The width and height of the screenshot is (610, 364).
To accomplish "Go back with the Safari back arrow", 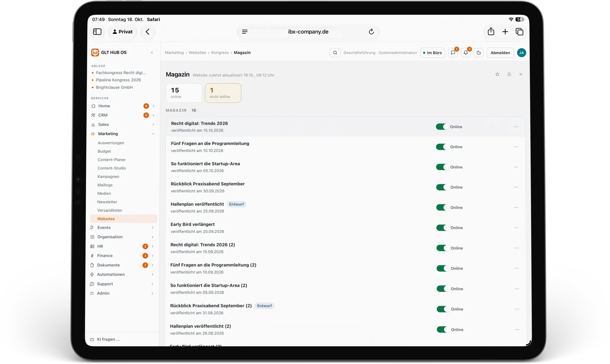I will [148, 32].
